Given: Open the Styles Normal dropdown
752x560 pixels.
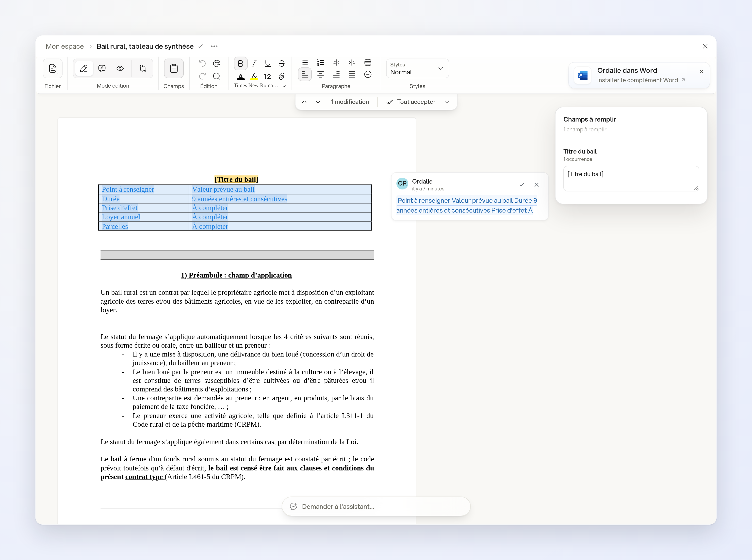Looking at the screenshot, I should pos(417,68).
